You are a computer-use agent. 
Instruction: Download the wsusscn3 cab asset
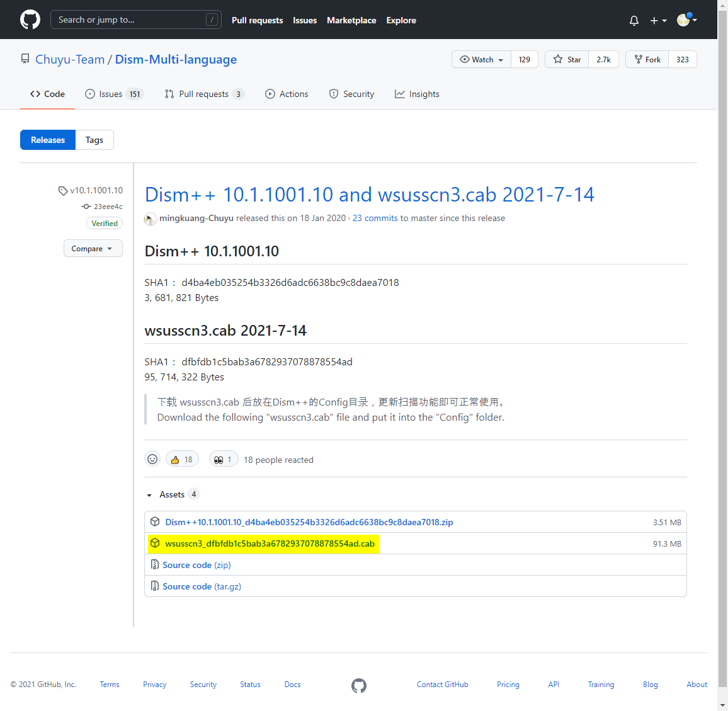[270, 543]
